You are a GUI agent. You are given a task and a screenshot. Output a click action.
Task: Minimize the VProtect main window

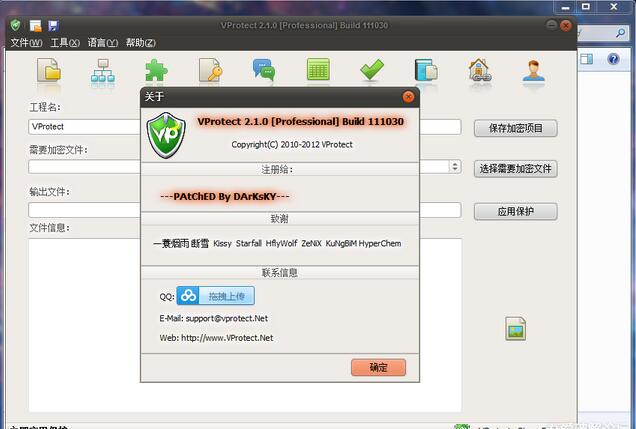tap(551, 25)
